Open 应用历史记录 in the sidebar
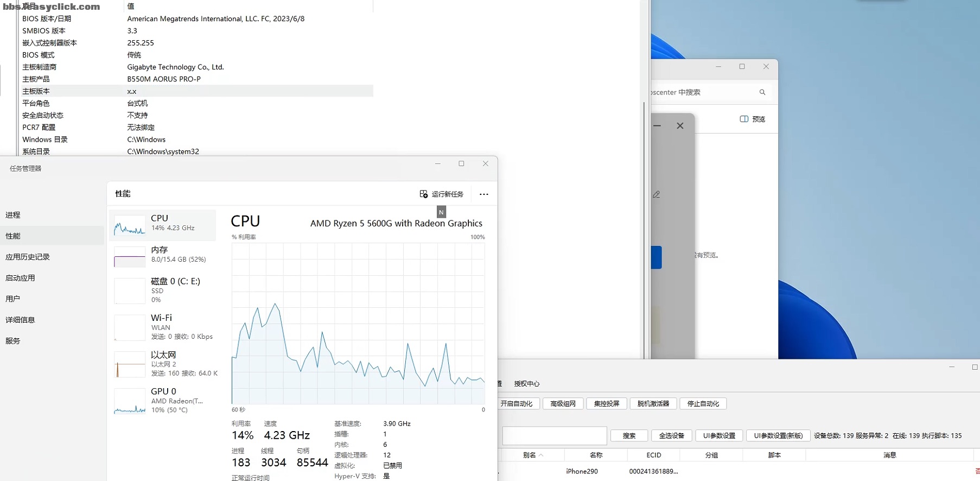980x481 pixels. coord(52,257)
